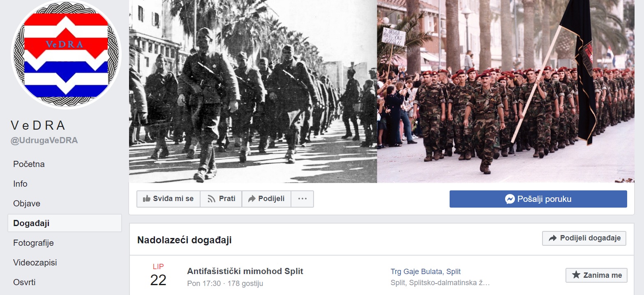Open the Objave section in sidebar

click(x=27, y=204)
